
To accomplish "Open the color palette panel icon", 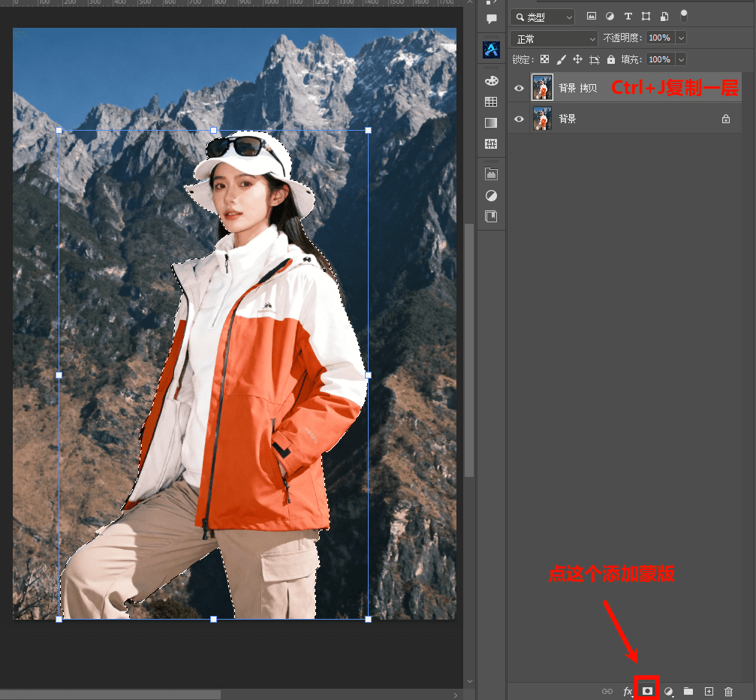I will (x=491, y=80).
